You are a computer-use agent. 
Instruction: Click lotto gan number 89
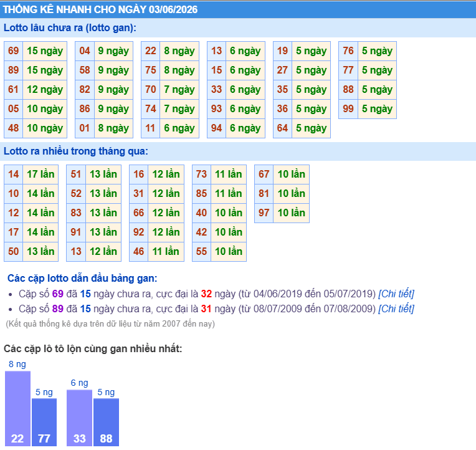pos(13,70)
